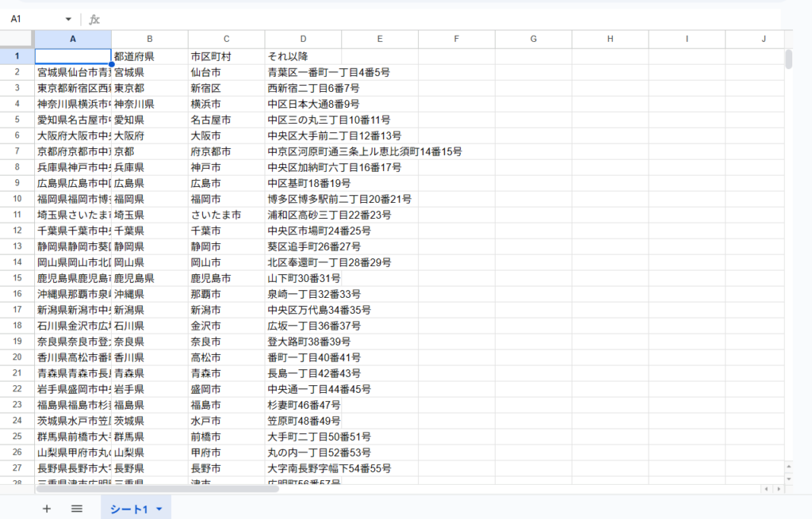Click the horizontal scroll right arrow
Image resolution: width=812 pixels, height=519 pixels.
[x=779, y=489]
